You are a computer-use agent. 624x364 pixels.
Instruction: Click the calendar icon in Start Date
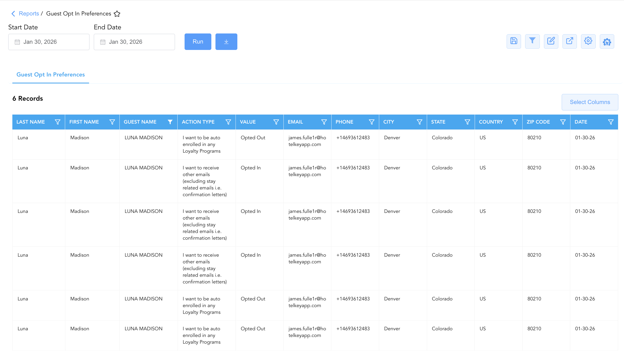[x=17, y=42]
